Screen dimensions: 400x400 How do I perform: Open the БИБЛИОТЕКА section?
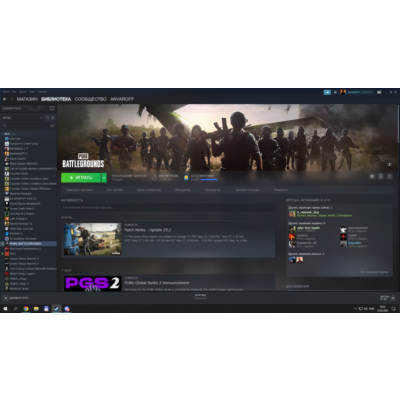click(56, 99)
